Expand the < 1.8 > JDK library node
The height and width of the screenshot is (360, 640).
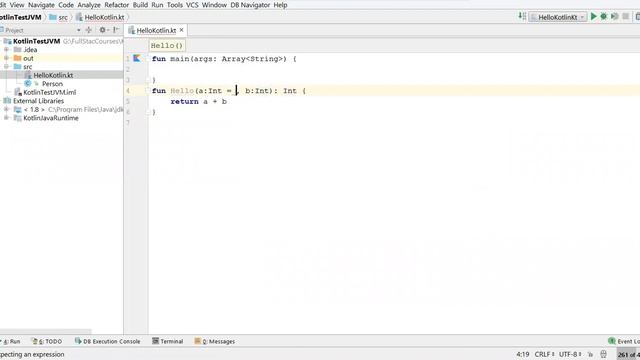pos(6,109)
